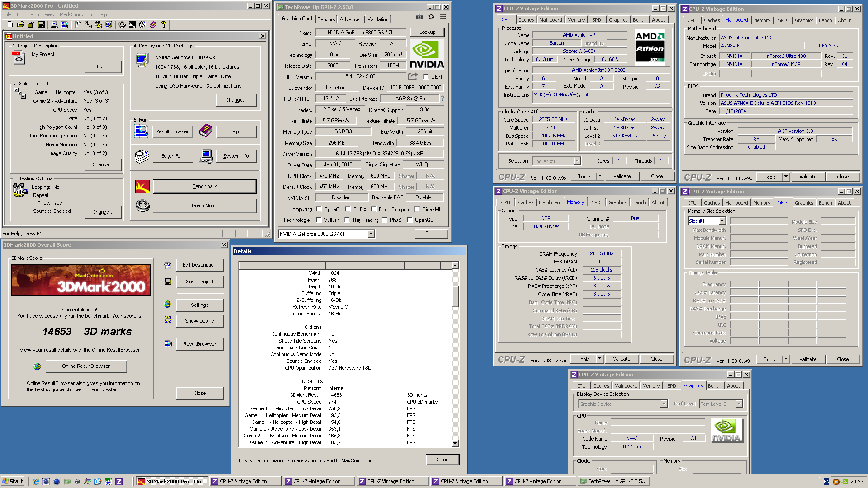Click the Super PI quick launch icon
The width and height of the screenshot is (868, 488).
[108, 481]
